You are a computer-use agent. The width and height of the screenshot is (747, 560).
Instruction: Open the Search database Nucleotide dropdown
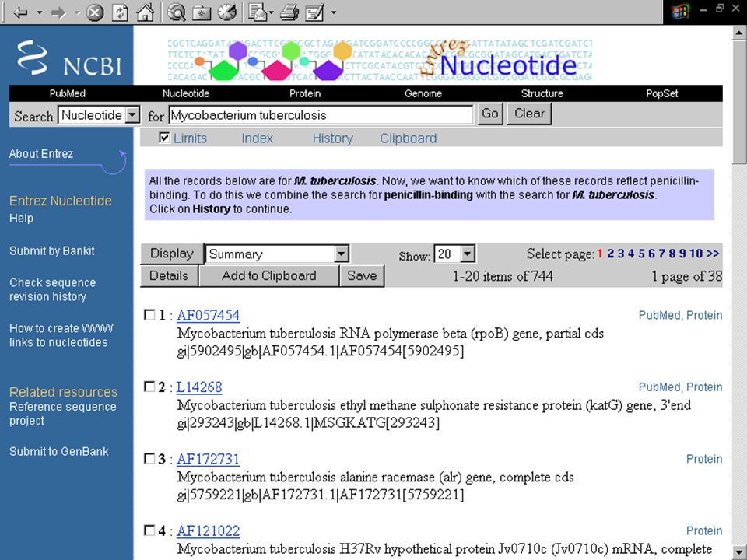[99, 115]
